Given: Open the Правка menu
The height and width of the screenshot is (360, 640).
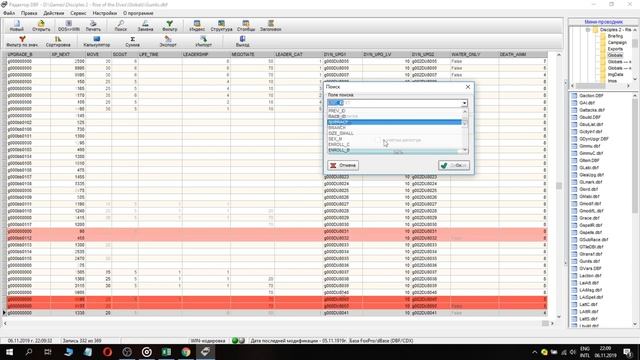Looking at the screenshot, I should (x=29, y=13).
